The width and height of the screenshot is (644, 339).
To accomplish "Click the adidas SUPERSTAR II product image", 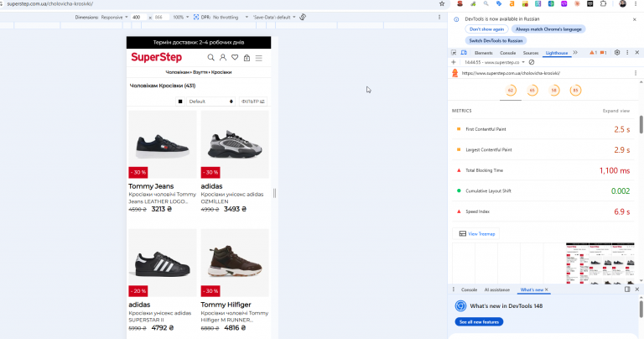I will point(163,263).
